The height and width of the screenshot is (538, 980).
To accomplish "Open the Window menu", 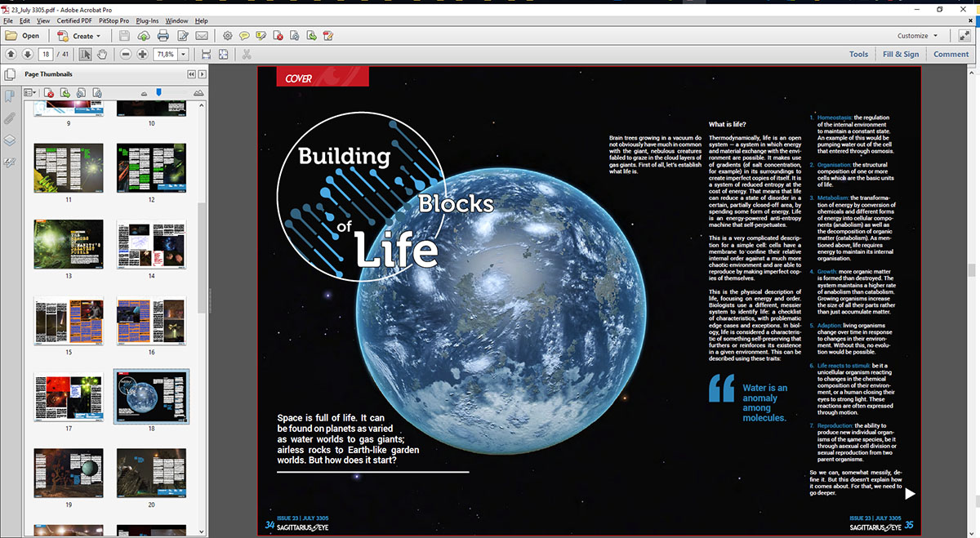I will (x=176, y=20).
